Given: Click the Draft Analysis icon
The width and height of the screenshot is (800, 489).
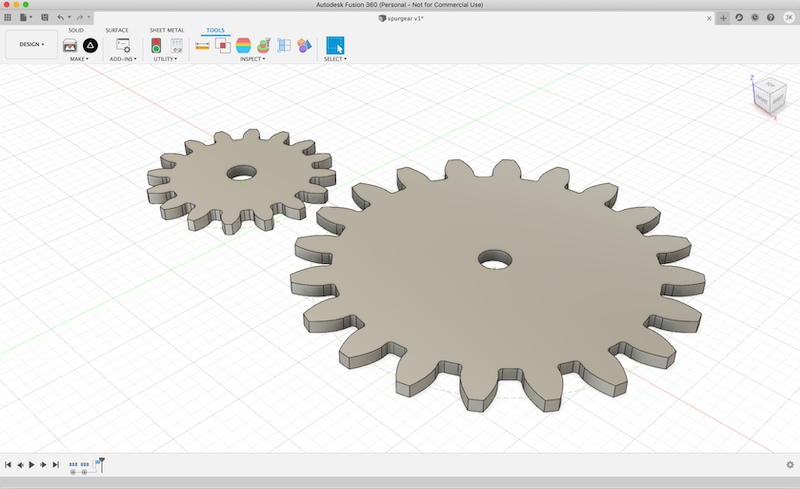Looking at the screenshot, I should [x=264, y=45].
